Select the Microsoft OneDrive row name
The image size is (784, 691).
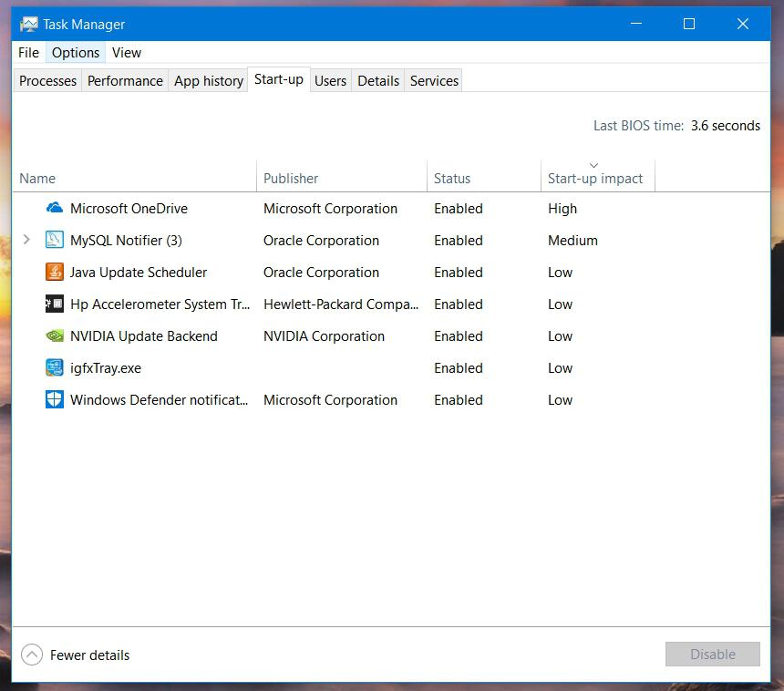pos(129,209)
